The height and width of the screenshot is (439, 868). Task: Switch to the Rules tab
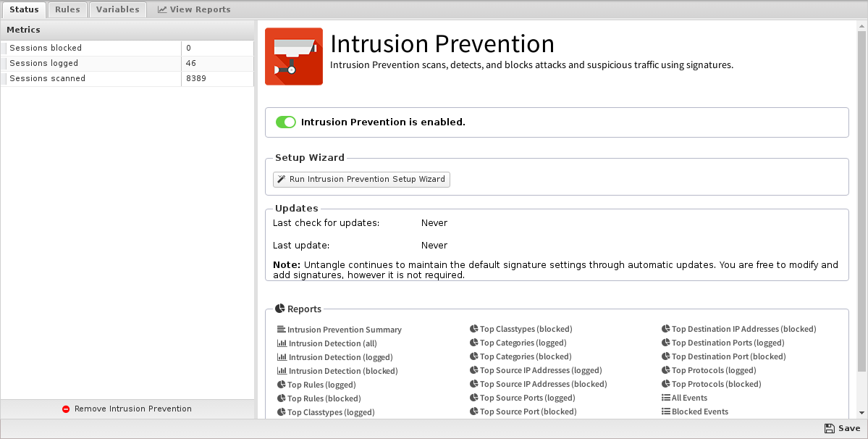coord(67,9)
